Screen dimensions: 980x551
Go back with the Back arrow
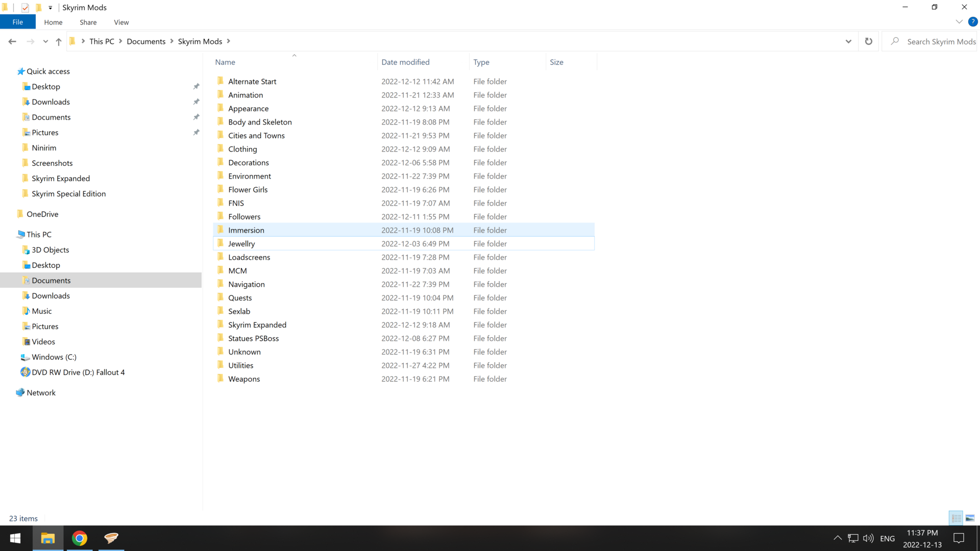pyautogui.click(x=12, y=41)
